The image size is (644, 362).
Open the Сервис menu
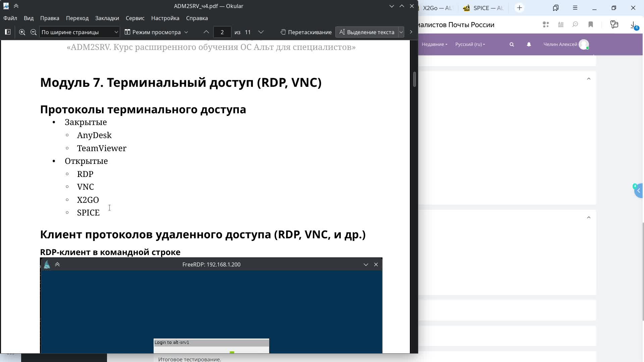135,18
